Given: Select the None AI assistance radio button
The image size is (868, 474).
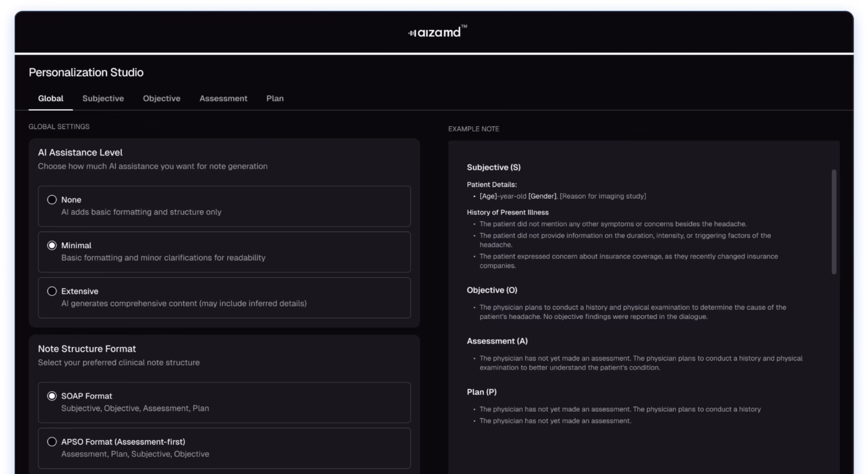Looking at the screenshot, I should coord(52,200).
